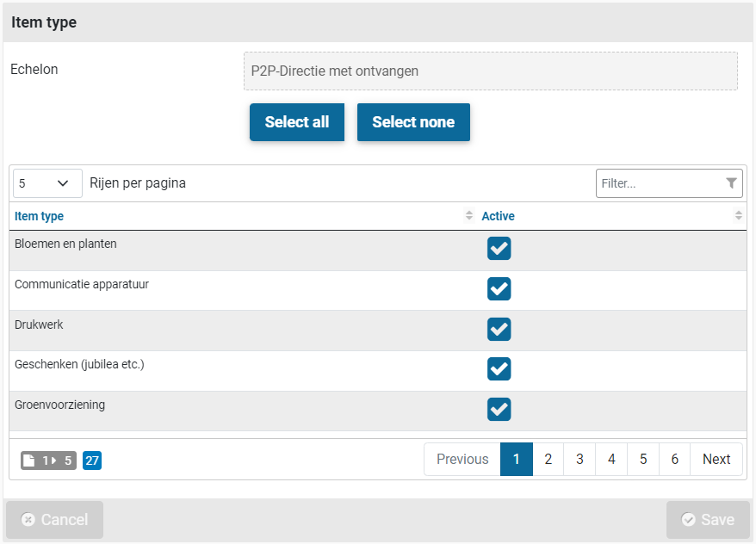Screen dimensions: 756x544
Task: Click the filter funnel icon
Action: coord(731,183)
